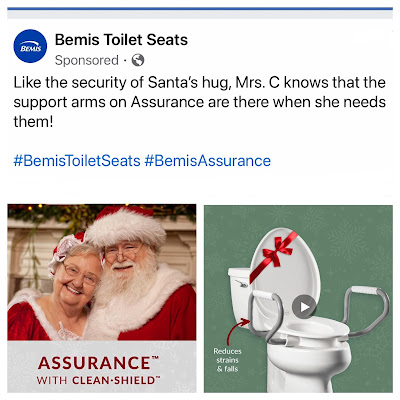The image size is (400, 400).
Task: Click the toilet tank flush lever
Action: click(241, 284)
